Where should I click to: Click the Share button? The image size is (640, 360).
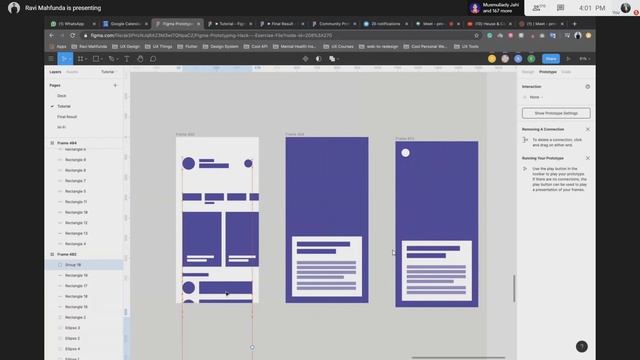pyautogui.click(x=551, y=59)
